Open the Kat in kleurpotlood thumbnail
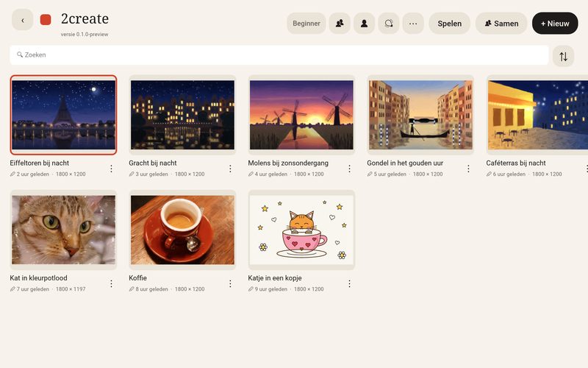 pos(63,230)
